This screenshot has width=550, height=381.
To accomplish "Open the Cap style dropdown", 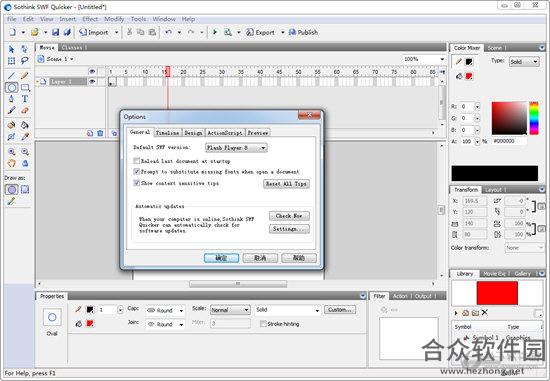I will click(165, 310).
